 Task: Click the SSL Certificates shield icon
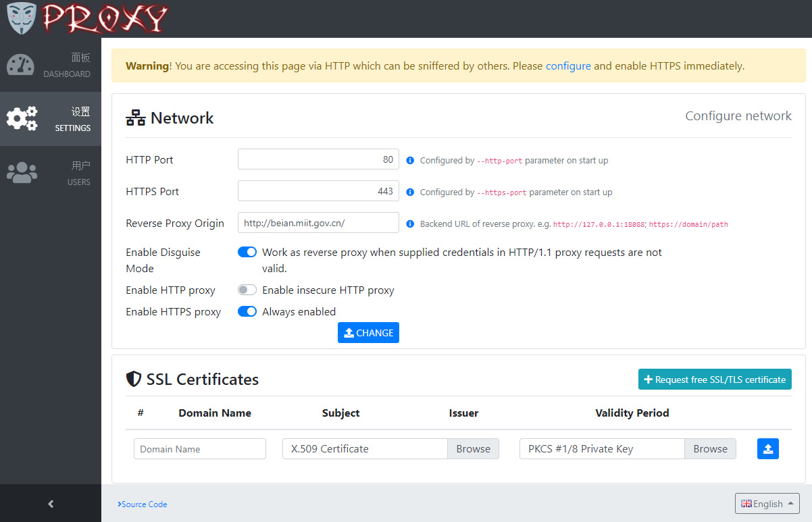point(134,379)
